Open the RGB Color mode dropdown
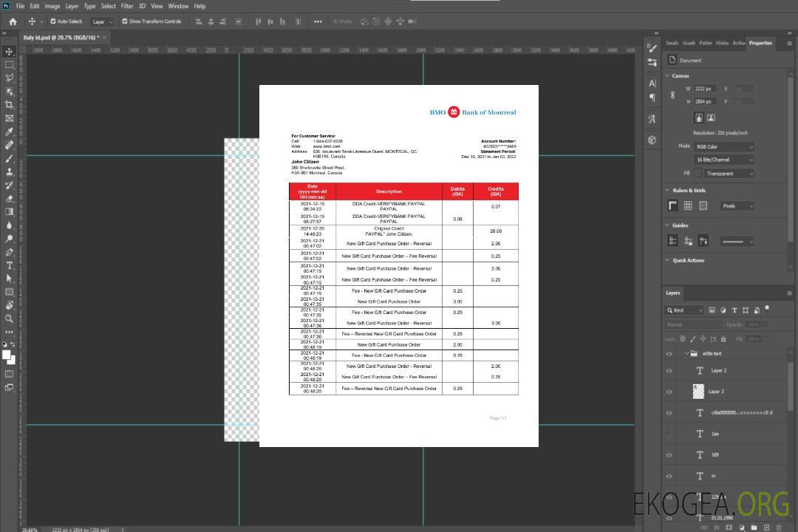This screenshot has width=798, height=532. [x=723, y=146]
